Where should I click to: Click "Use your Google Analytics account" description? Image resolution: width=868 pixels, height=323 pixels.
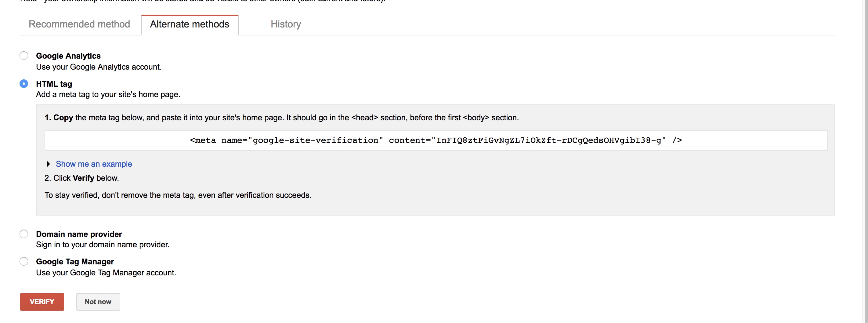(x=98, y=67)
